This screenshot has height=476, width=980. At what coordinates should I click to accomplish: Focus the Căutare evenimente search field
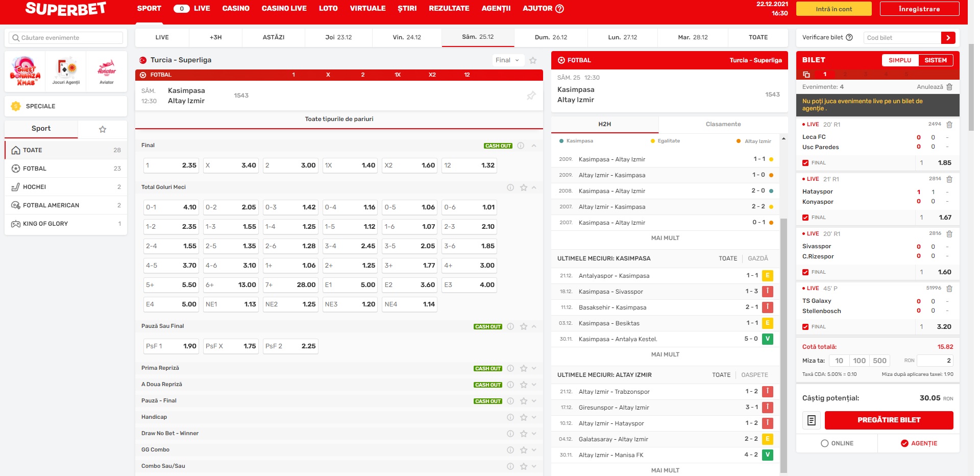[x=66, y=38]
